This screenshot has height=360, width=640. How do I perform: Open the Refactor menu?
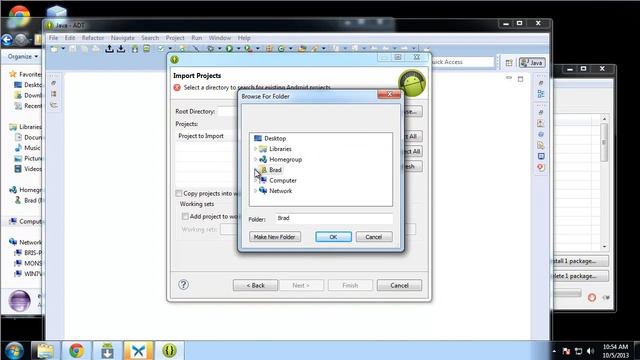point(93,38)
